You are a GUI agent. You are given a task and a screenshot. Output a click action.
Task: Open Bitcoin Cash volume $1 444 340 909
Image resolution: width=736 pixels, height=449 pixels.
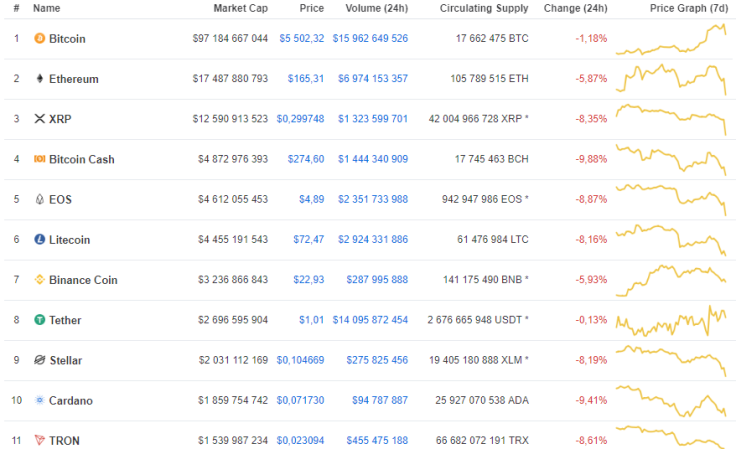click(x=373, y=159)
